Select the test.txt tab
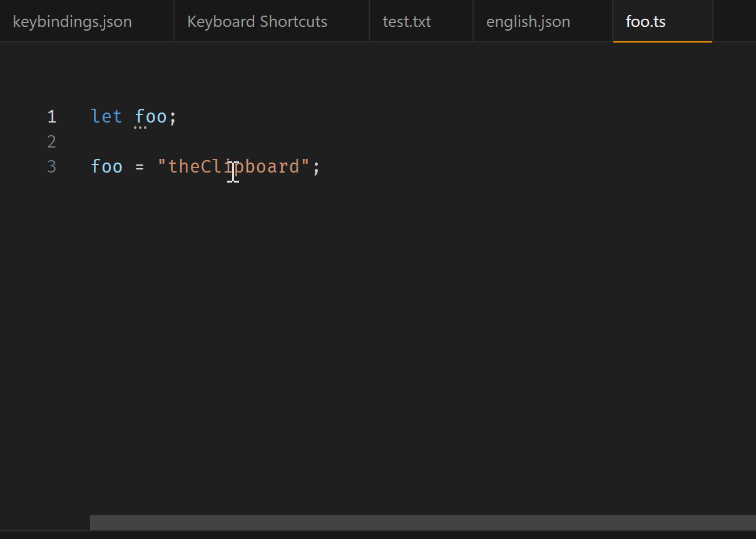The image size is (756, 539). [406, 21]
